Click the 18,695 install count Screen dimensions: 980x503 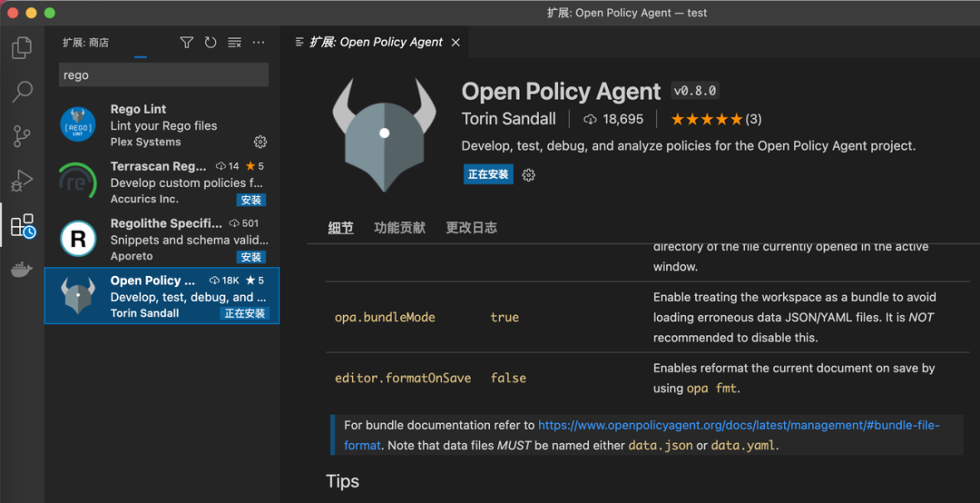(x=622, y=119)
